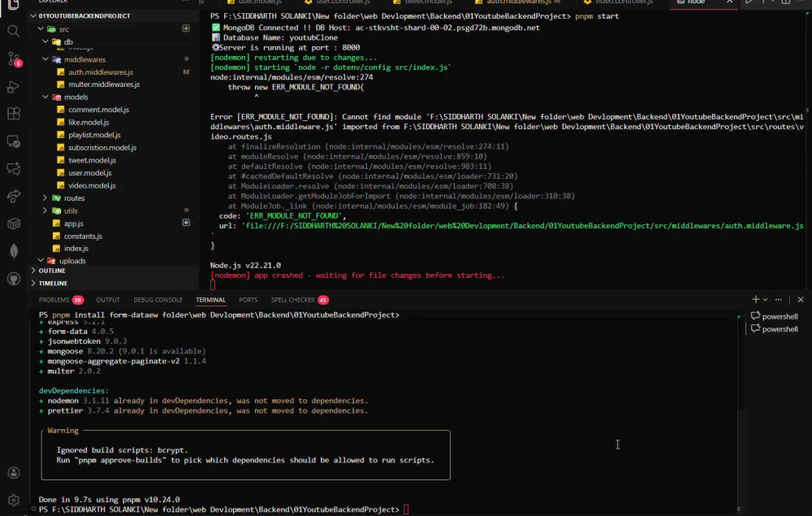The image size is (812, 516).
Task: Open the Run and Debug view
Action: coord(14,86)
